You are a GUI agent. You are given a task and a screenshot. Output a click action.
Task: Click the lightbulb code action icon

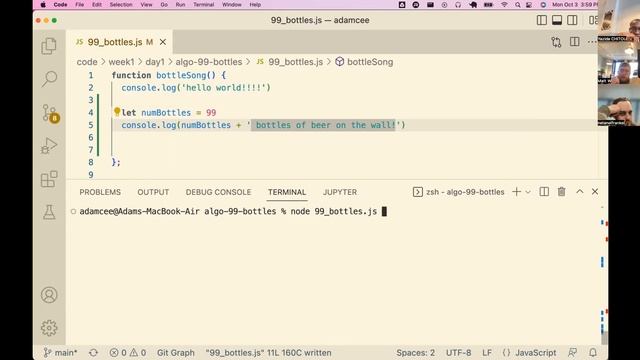point(117,112)
